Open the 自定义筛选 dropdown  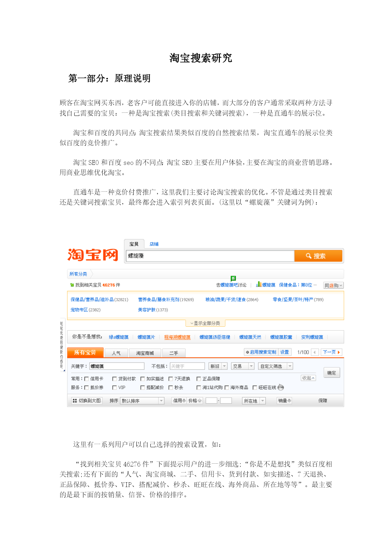(275, 366)
